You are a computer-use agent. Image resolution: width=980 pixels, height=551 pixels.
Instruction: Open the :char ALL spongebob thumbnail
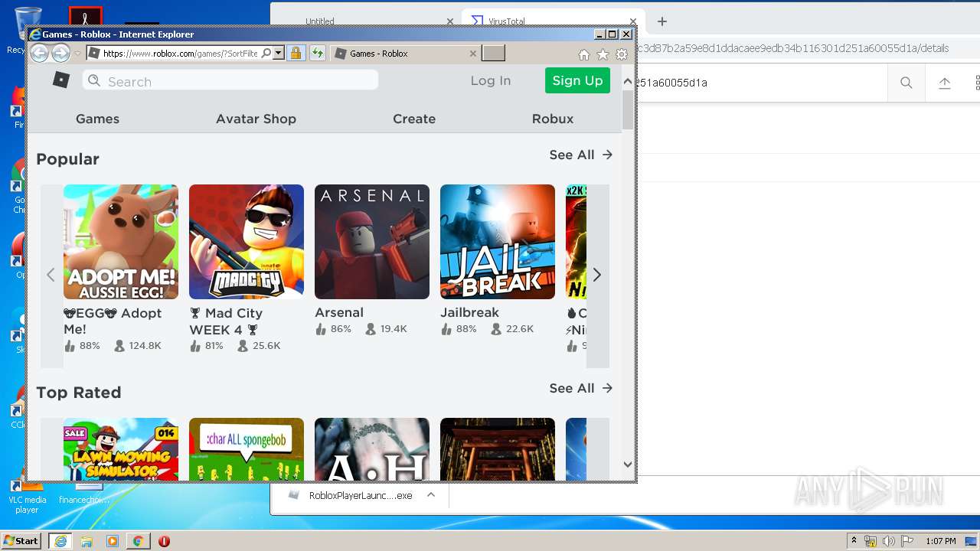pos(247,449)
